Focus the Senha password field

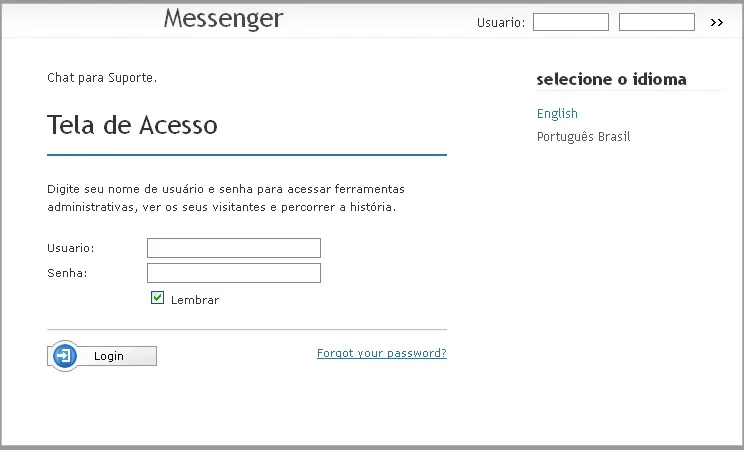click(234, 273)
